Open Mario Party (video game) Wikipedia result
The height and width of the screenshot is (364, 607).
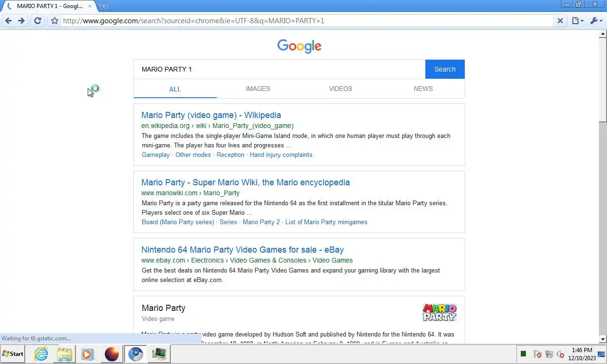tap(211, 115)
